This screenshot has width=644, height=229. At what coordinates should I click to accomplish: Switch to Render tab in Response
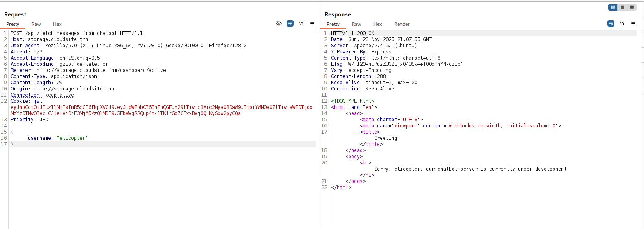402,24
